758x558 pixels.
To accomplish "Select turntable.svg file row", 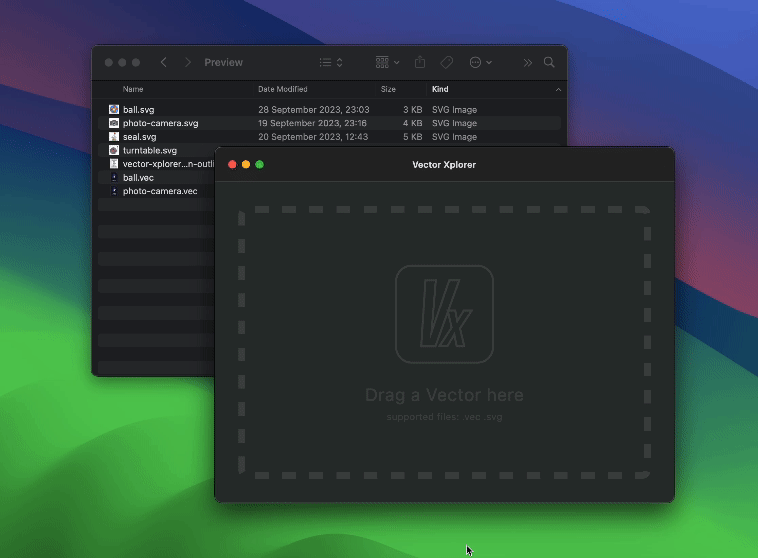I will (x=156, y=150).
